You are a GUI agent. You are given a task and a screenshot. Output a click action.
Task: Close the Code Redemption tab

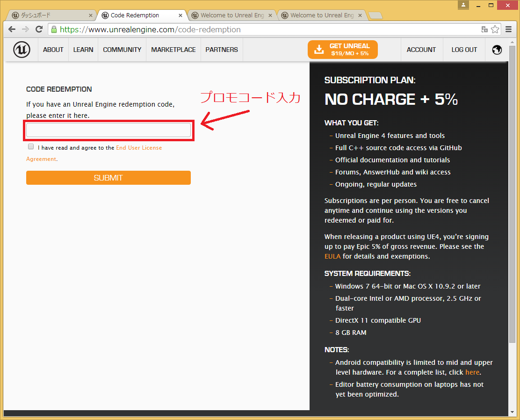coord(181,15)
